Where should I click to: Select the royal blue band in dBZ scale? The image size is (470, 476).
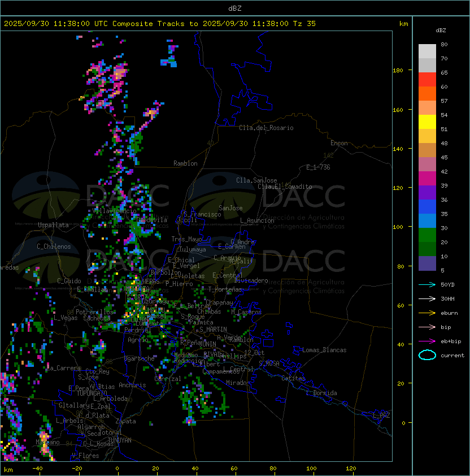(x=427, y=207)
